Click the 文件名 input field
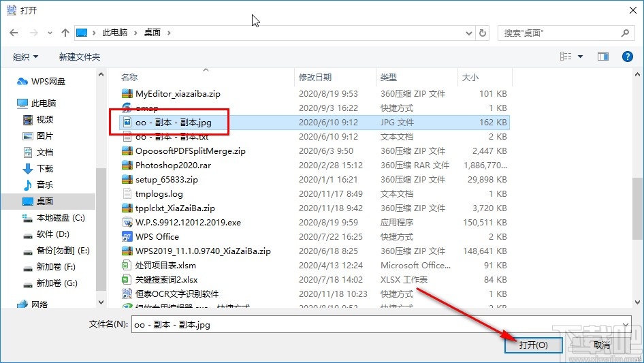 (x=381, y=325)
